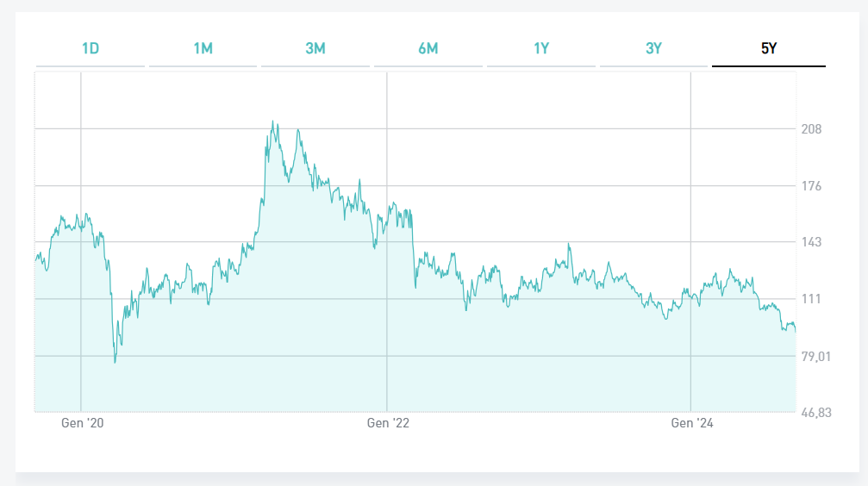Viewport: 868px width, 486px height.
Task: Click the 79,01 price axis label
Action: pos(815,356)
